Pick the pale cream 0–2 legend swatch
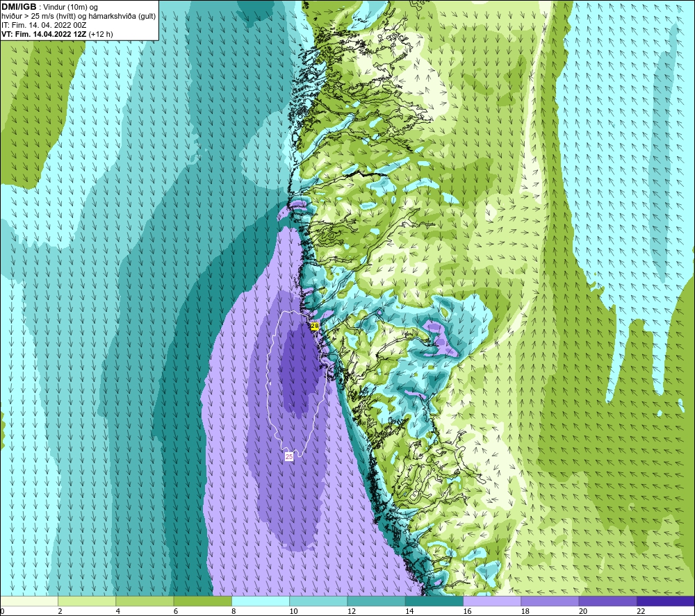Screen dimensions: 695x616 (x=29, y=601)
